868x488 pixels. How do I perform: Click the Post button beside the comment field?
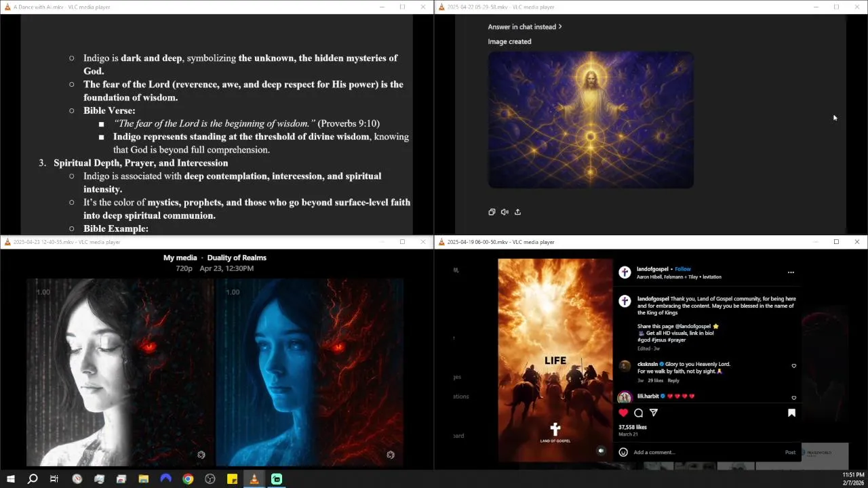[790, 452]
